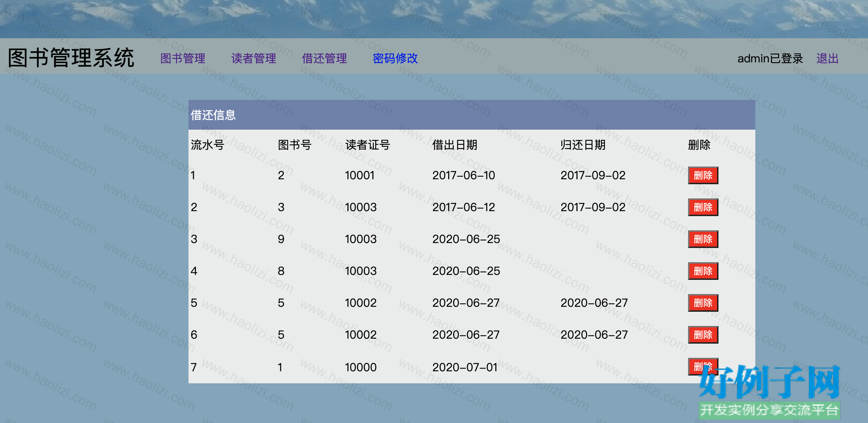
Task: Delete the record with 流水号 1
Action: (703, 175)
